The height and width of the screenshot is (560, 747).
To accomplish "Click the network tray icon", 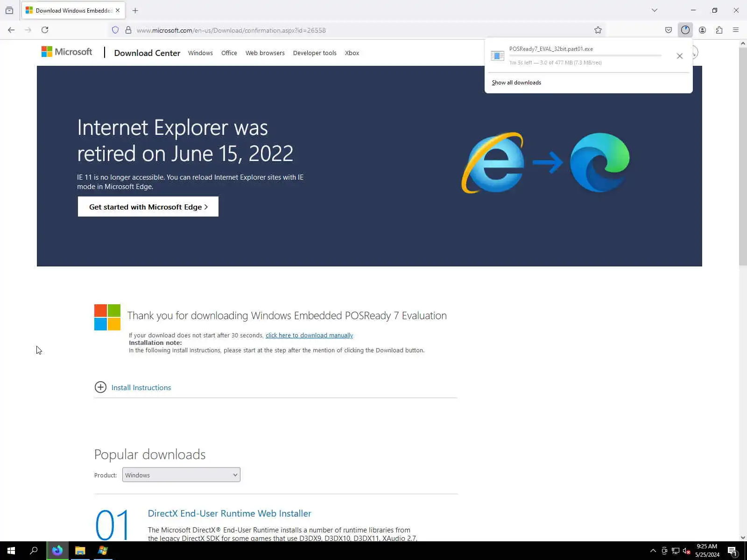I will [x=676, y=551].
